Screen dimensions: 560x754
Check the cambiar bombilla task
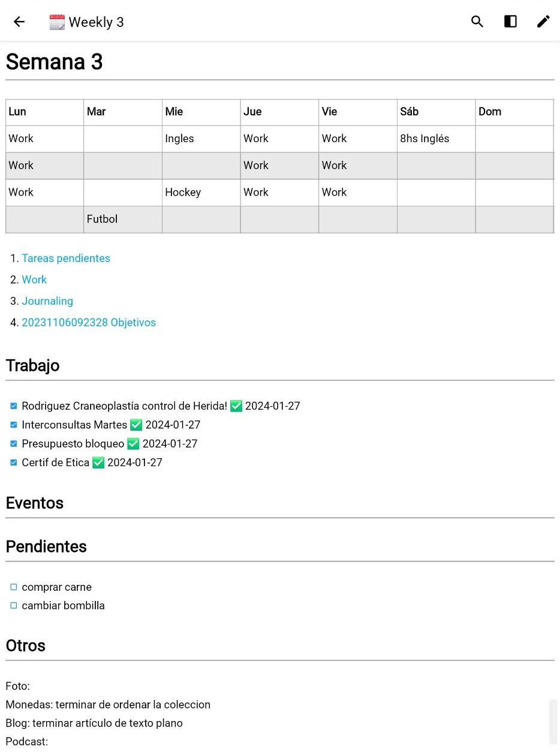pos(14,606)
